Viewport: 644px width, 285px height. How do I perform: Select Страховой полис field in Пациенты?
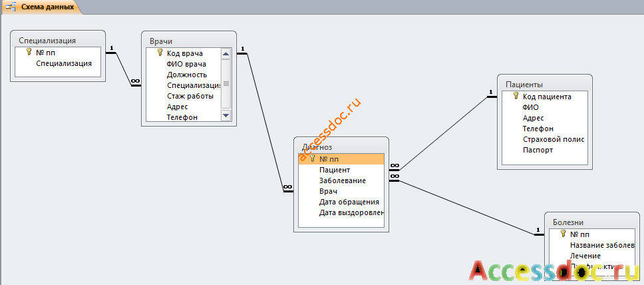pos(554,139)
